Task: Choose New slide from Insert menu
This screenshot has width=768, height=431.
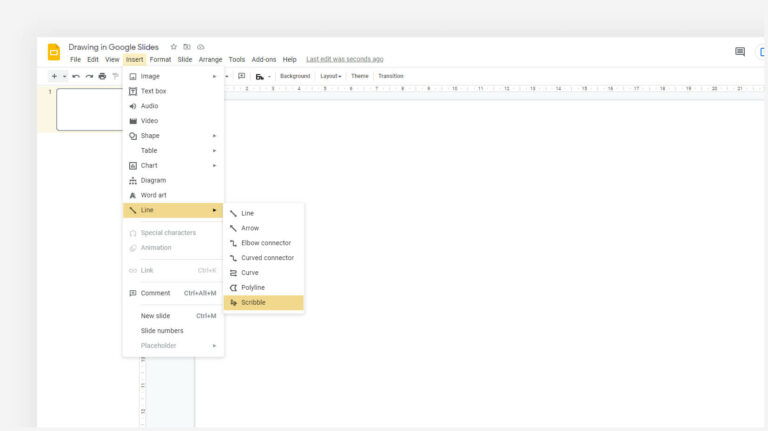Action: click(173, 316)
